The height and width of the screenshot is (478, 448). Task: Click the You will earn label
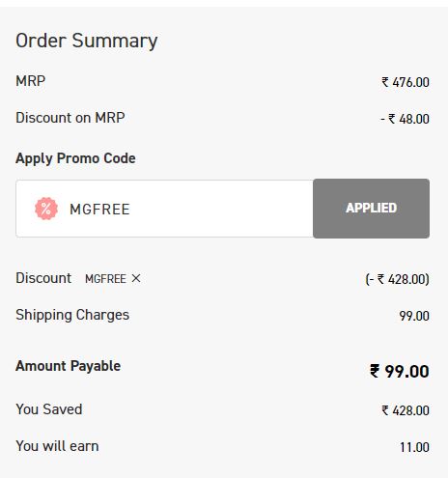57,446
